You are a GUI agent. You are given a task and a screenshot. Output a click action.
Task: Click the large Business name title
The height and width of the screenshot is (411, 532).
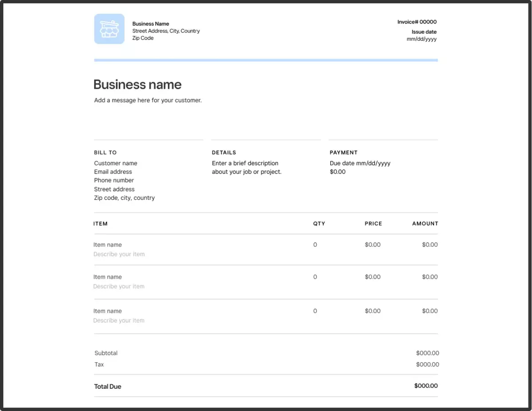(x=137, y=84)
